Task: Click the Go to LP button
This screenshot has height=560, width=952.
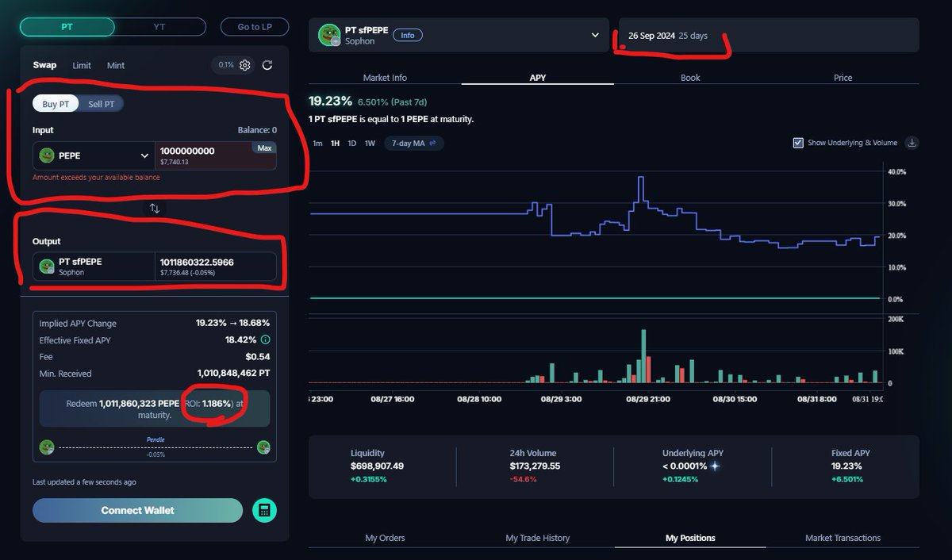Action: click(x=255, y=27)
